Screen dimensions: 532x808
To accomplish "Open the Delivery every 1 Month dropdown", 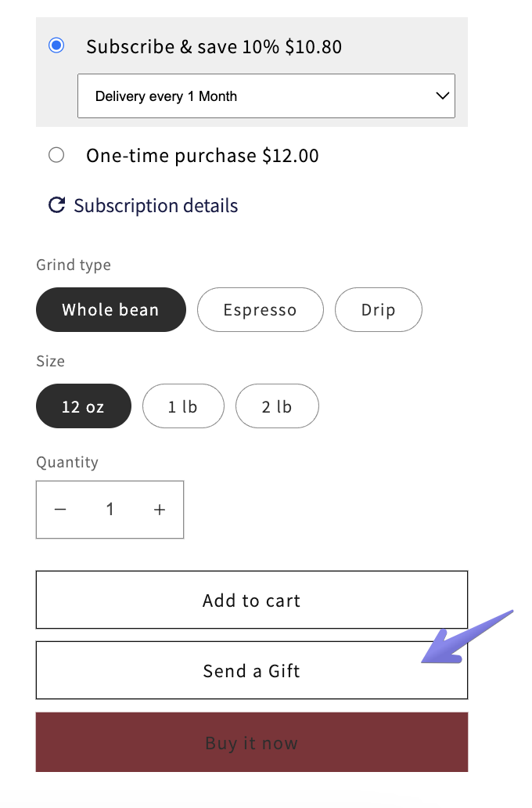I will click(266, 96).
